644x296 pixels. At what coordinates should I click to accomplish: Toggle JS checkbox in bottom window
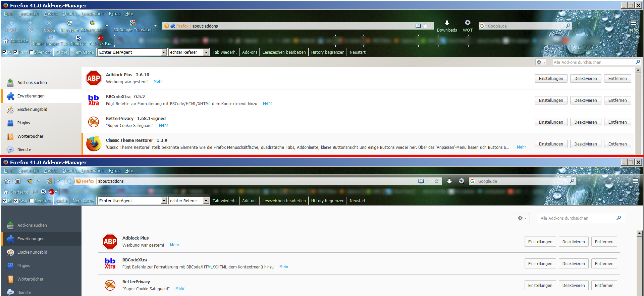click(4, 201)
